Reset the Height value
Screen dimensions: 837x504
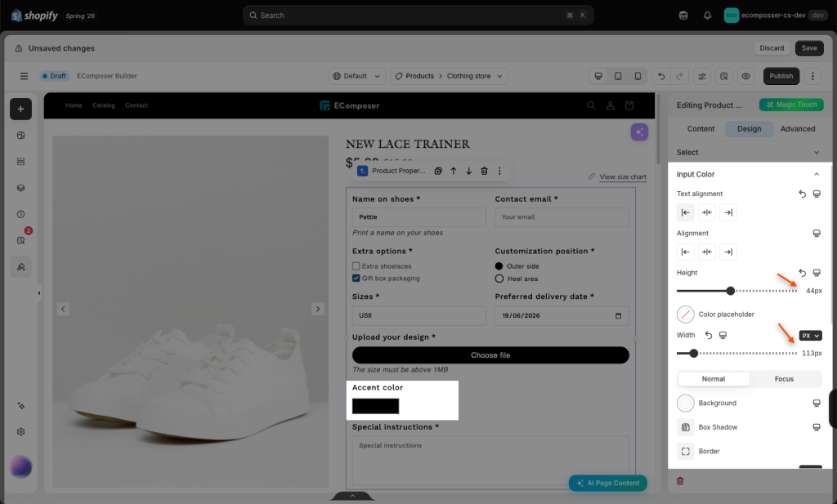point(803,273)
